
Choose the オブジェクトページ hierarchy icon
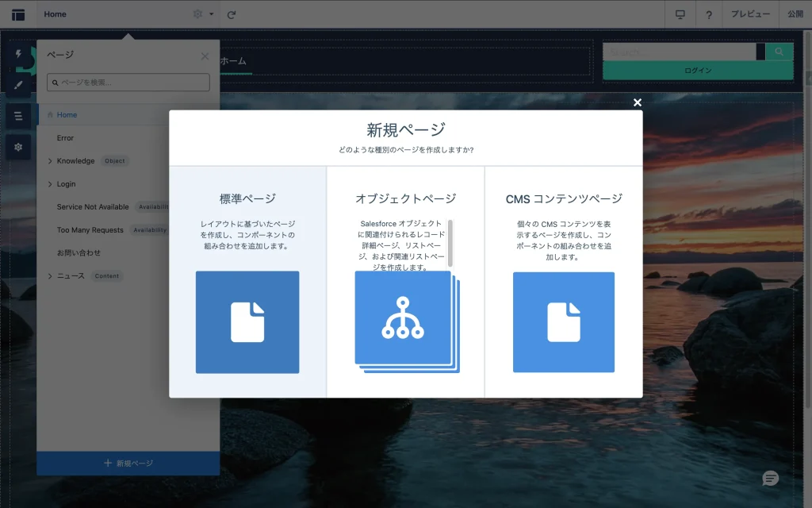click(404, 317)
